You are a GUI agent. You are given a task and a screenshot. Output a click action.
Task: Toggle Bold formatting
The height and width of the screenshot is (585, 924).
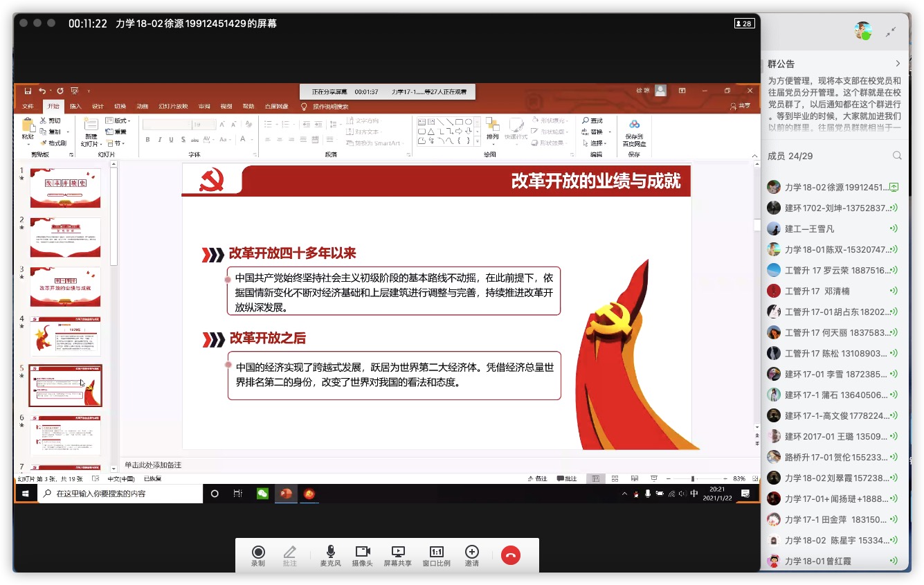[x=147, y=140]
